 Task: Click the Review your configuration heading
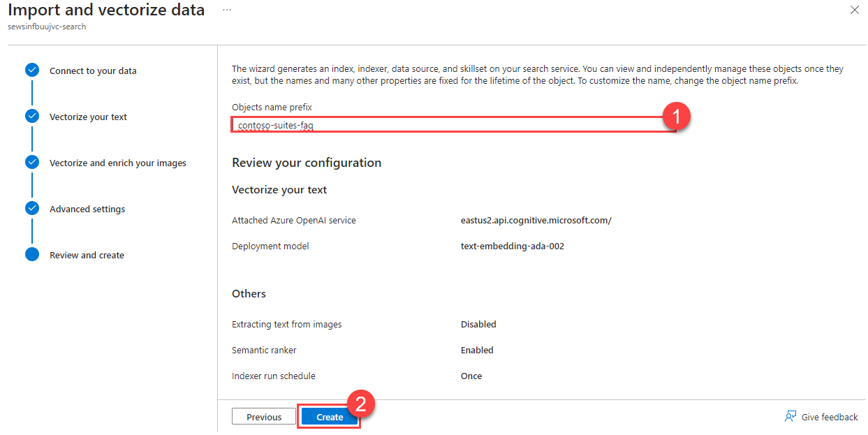point(307,162)
